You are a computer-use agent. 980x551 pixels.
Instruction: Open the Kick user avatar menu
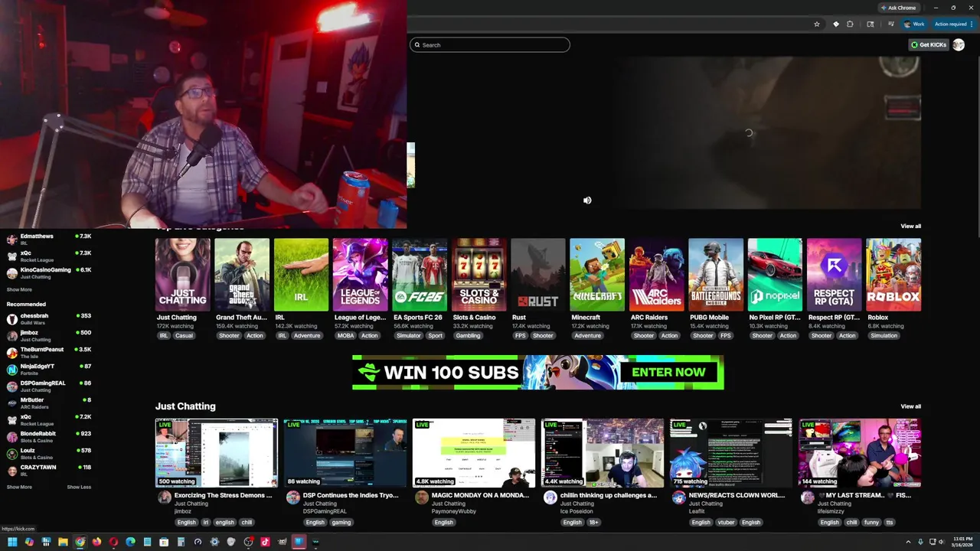959,44
